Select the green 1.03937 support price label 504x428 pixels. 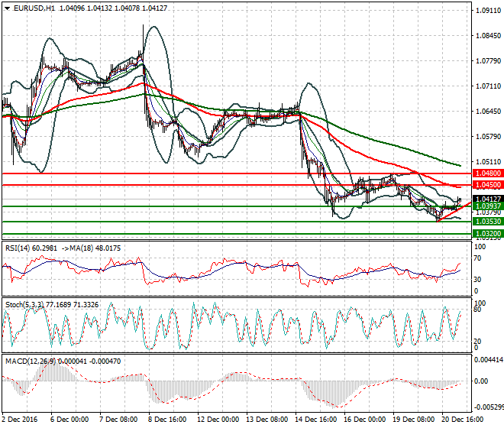(x=486, y=206)
